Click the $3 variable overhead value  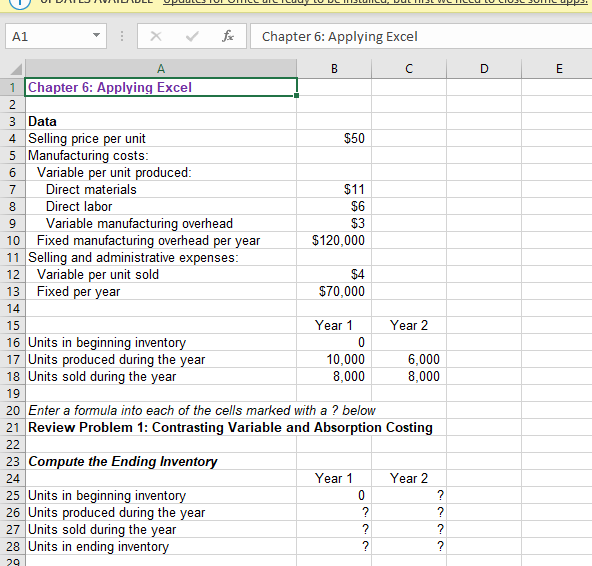[x=334, y=223]
